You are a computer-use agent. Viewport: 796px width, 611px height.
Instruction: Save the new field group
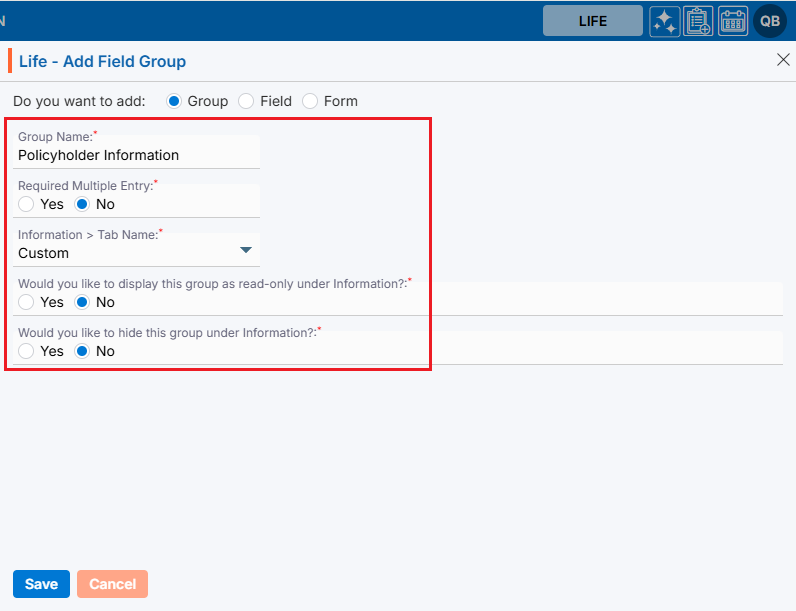click(x=41, y=584)
